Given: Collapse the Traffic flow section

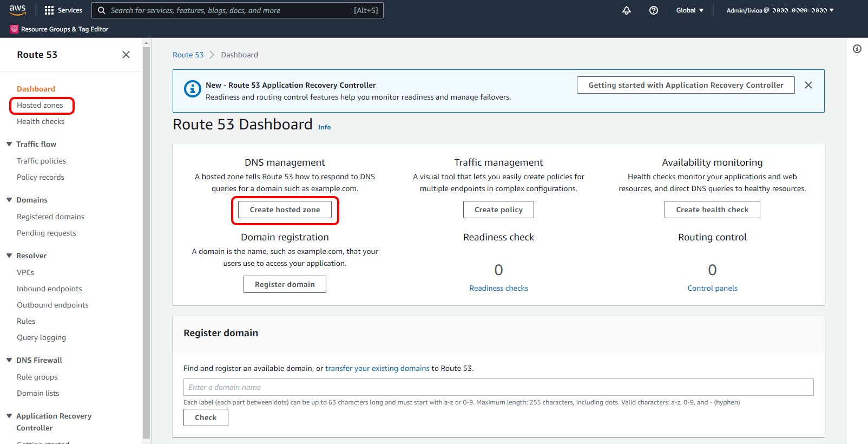Looking at the screenshot, I should click(x=9, y=144).
